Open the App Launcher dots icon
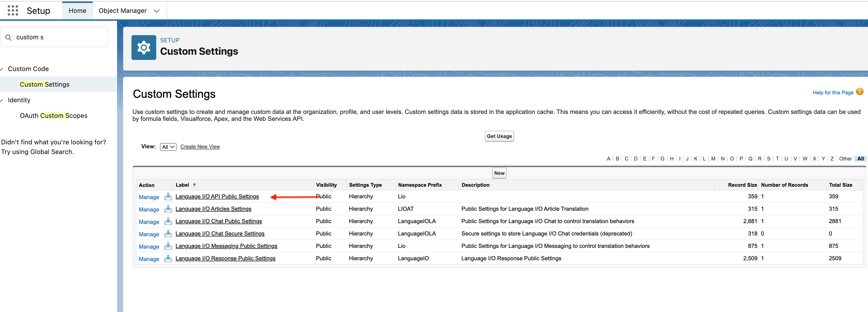868x312 pixels. click(12, 10)
